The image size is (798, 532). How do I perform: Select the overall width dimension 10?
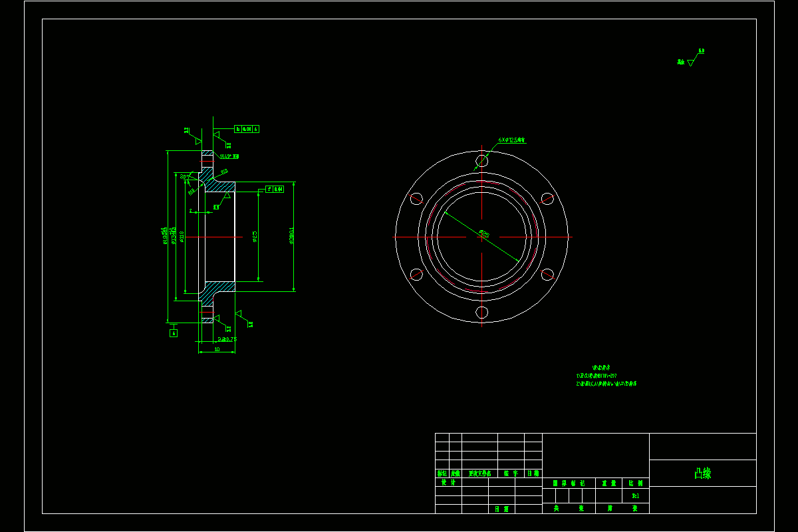point(217,349)
